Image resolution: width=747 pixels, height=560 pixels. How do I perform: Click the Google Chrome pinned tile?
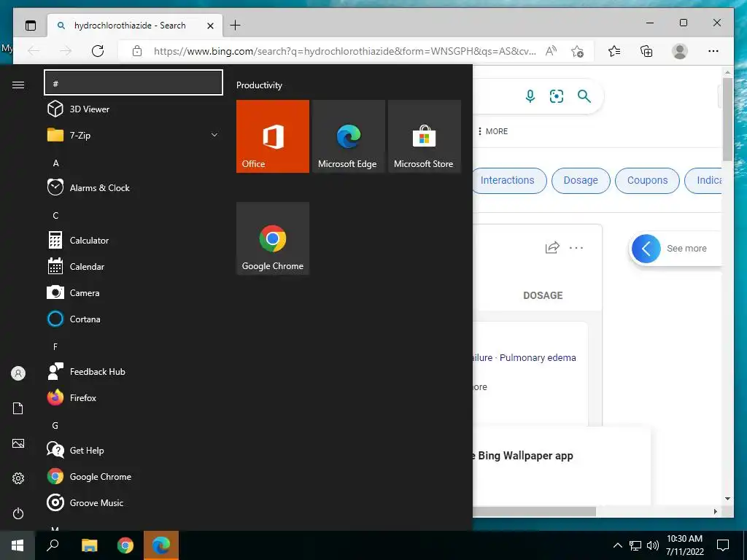click(273, 238)
